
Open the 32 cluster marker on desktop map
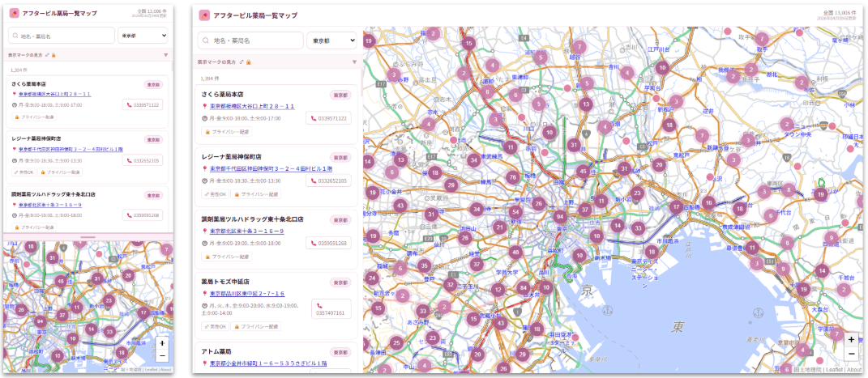(x=450, y=285)
